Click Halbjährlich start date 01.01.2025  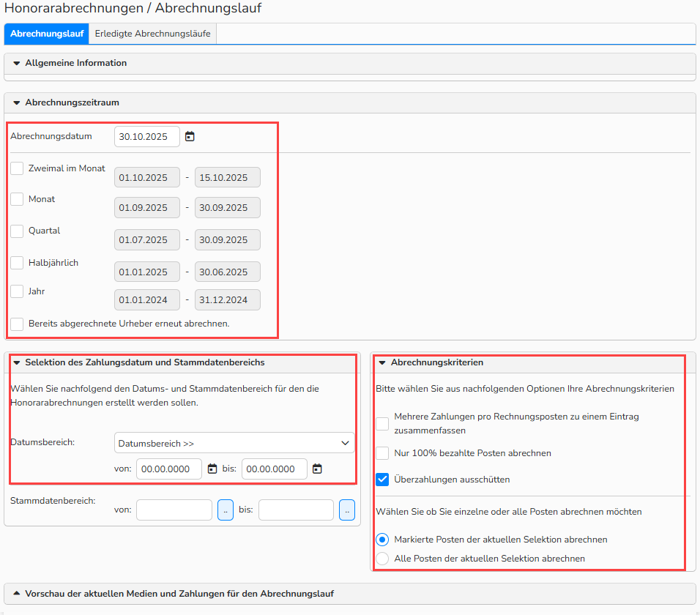point(147,272)
